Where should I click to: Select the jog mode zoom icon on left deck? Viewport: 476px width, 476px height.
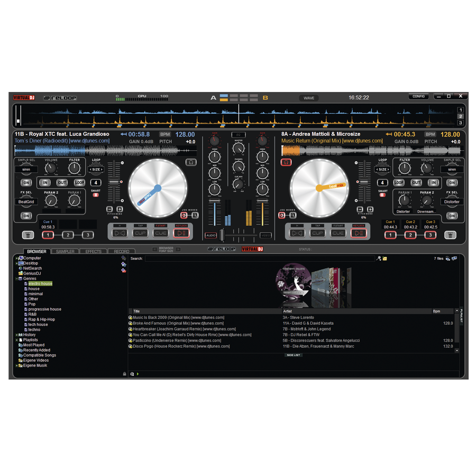click(x=195, y=215)
